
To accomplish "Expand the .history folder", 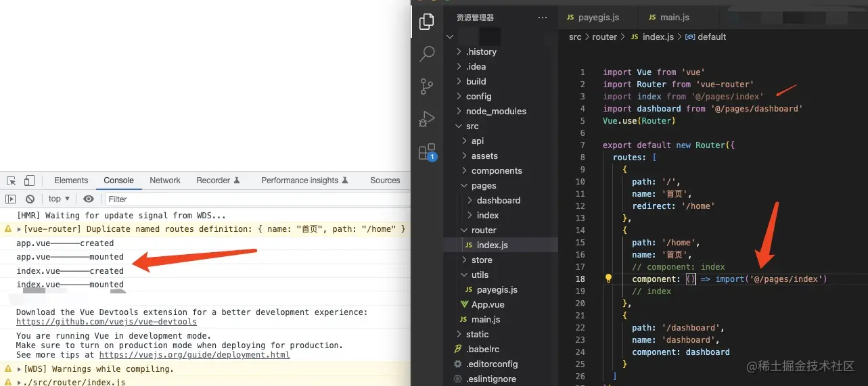I will (501, 51).
